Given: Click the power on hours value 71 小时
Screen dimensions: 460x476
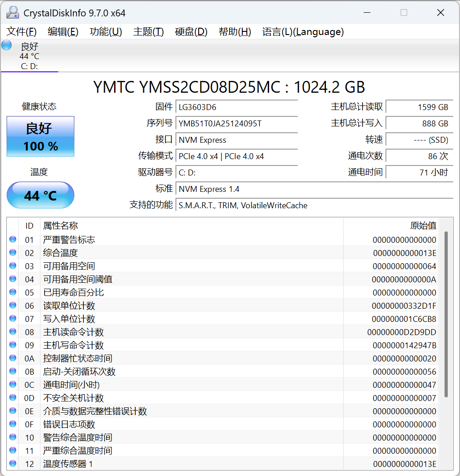Looking at the screenshot, I should click(420, 173).
